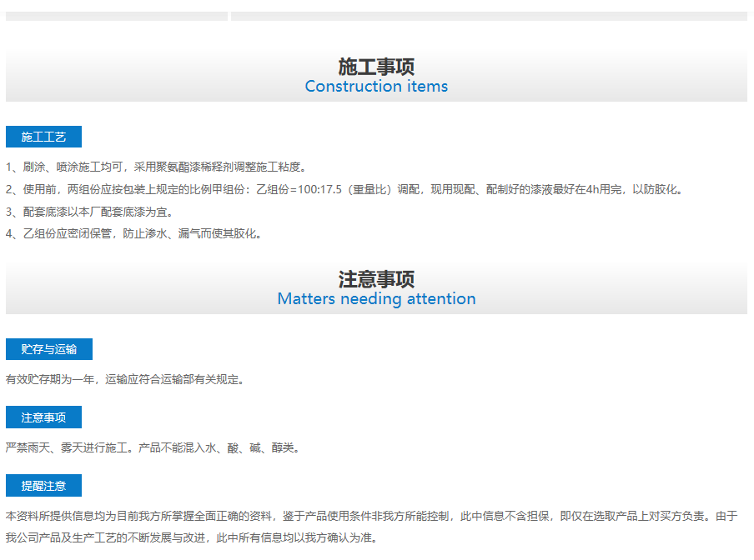Select the 提醒注意 blue label
The width and height of the screenshot is (754, 560).
pos(43,486)
